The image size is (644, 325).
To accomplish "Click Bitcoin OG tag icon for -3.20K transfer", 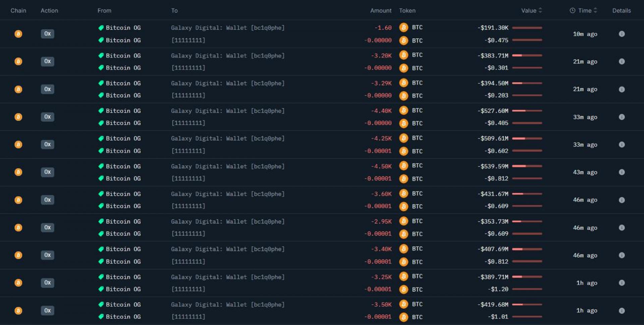I will 101,55.
